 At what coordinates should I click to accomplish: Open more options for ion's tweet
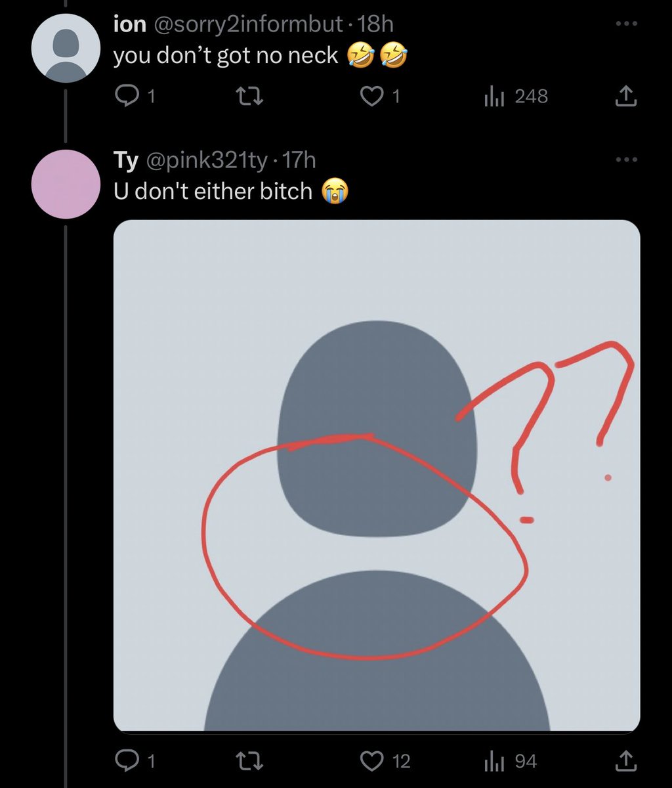(625, 24)
